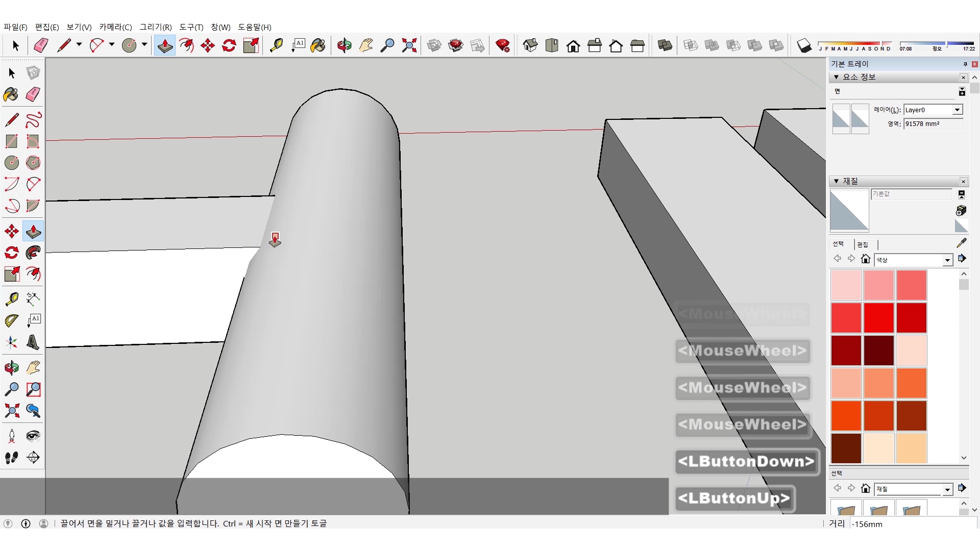
Task: Choose the Orbit tool in left toolbar
Action: coord(12,368)
